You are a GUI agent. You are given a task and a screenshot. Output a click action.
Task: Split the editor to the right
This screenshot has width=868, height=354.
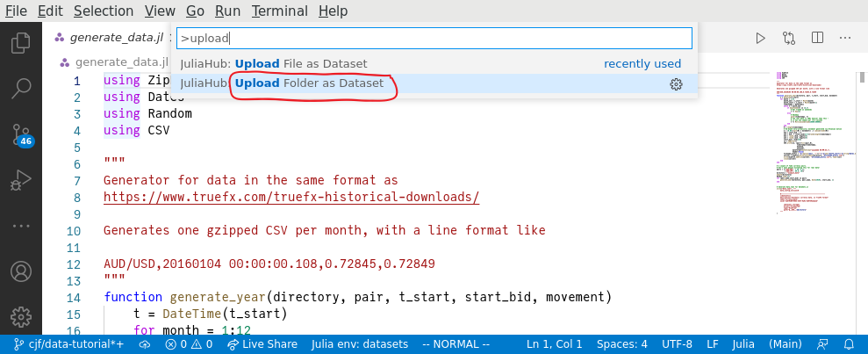pos(817,38)
